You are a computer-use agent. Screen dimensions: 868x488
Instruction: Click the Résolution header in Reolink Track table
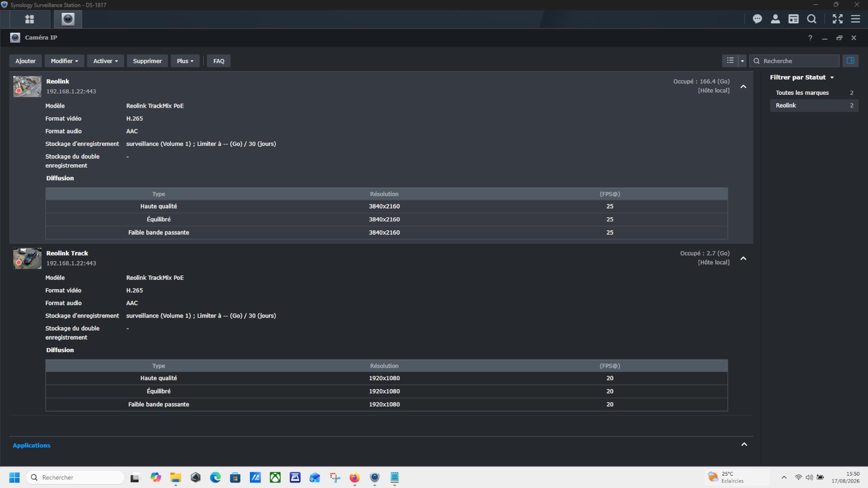coord(384,366)
